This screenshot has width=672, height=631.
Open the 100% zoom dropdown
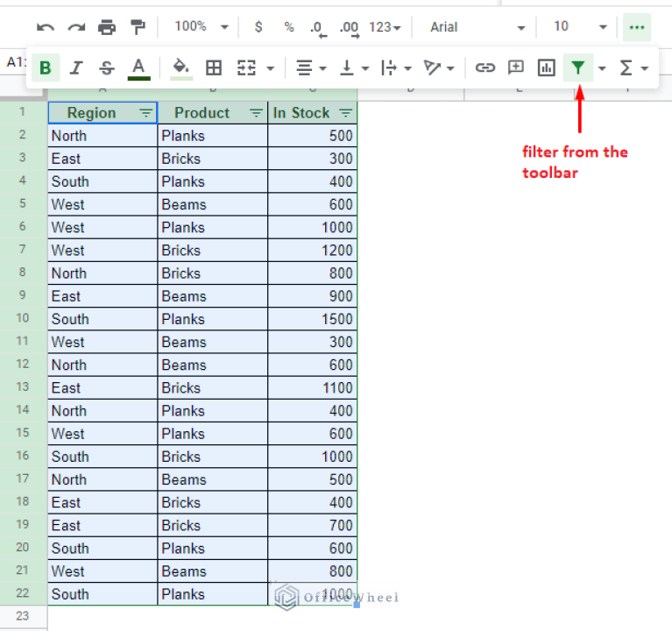click(x=200, y=27)
